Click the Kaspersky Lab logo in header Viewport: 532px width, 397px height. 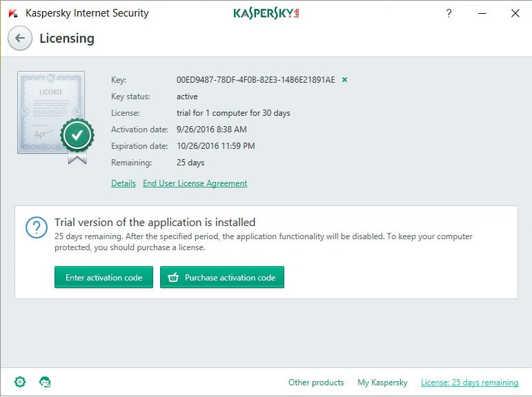pos(266,13)
